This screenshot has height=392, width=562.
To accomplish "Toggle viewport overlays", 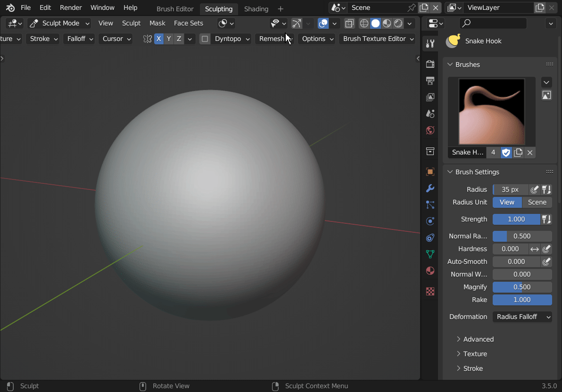I will 323,23.
